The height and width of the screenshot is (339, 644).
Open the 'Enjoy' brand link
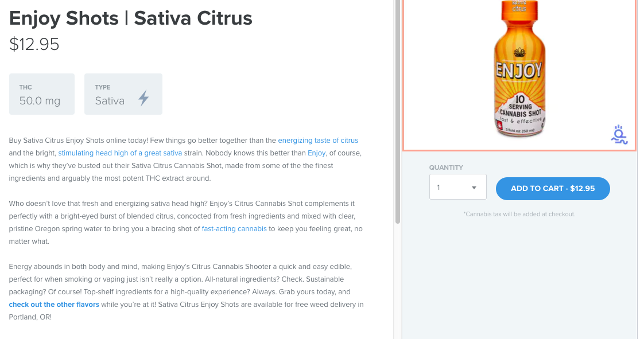pyautogui.click(x=317, y=153)
